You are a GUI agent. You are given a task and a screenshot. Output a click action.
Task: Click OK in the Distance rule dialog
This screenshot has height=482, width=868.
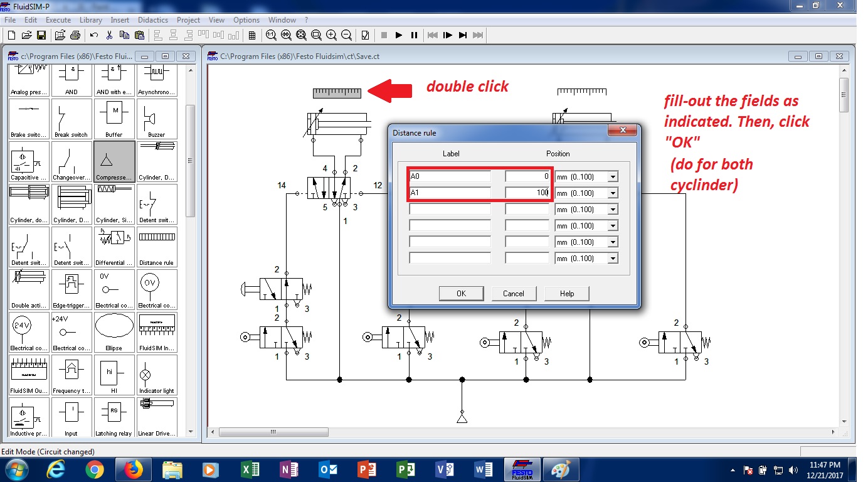[462, 294]
